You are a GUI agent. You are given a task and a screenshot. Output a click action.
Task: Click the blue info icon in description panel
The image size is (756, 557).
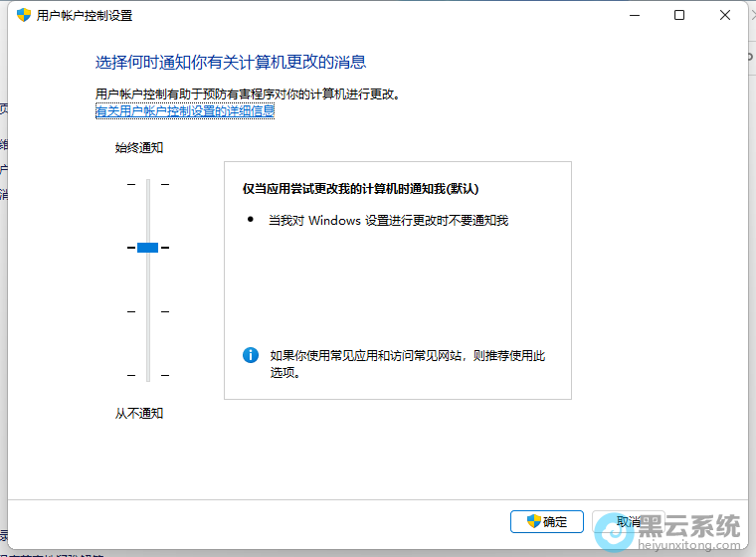tap(251, 355)
